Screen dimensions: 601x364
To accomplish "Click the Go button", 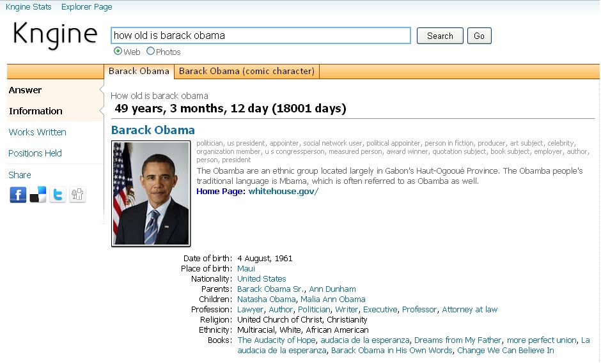I will tap(479, 36).
